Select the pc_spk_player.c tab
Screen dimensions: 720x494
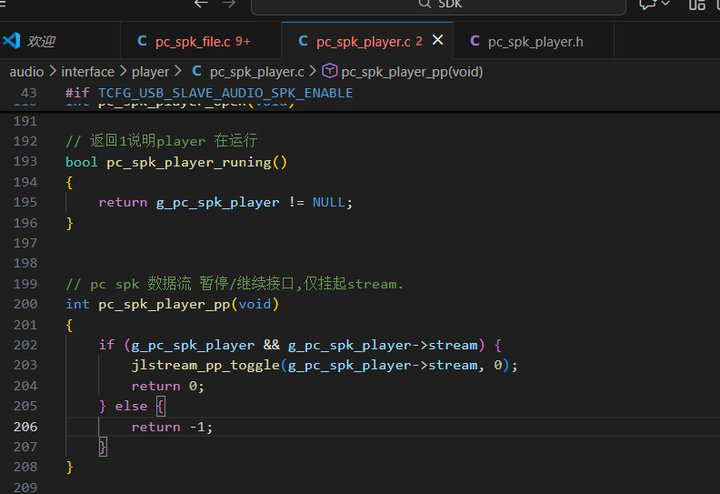[x=367, y=41]
